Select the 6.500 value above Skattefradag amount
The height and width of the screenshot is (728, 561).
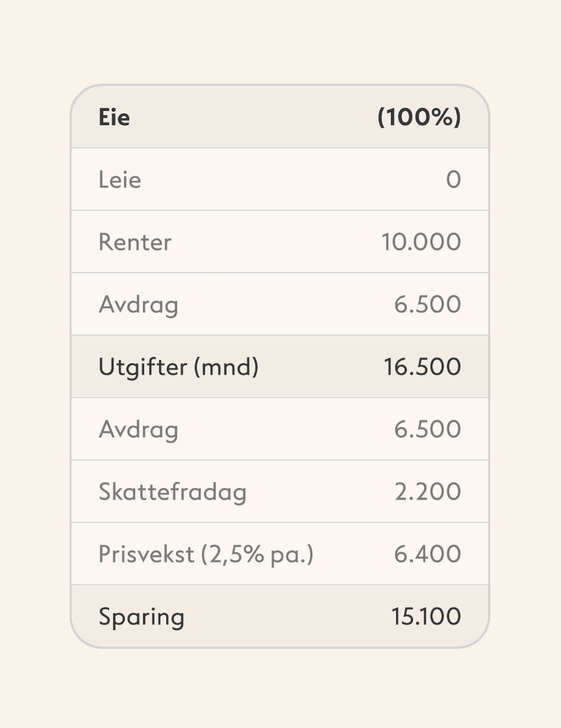tap(427, 429)
